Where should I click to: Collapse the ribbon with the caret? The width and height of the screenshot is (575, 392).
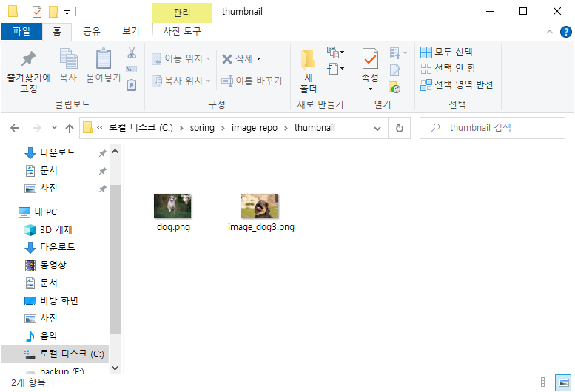tap(550, 32)
